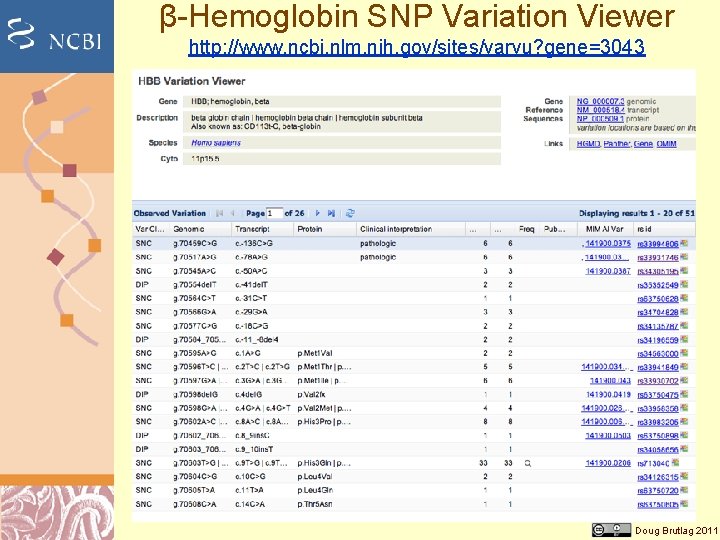
Task: Click the graphic icon beside rs34704828
Action: [x=684, y=312]
